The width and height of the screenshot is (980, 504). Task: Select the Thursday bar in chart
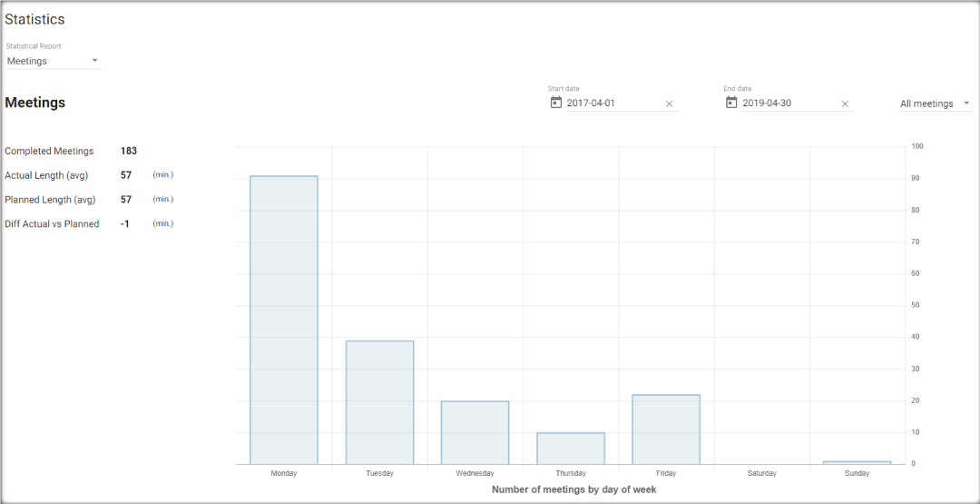tap(571, 449)
